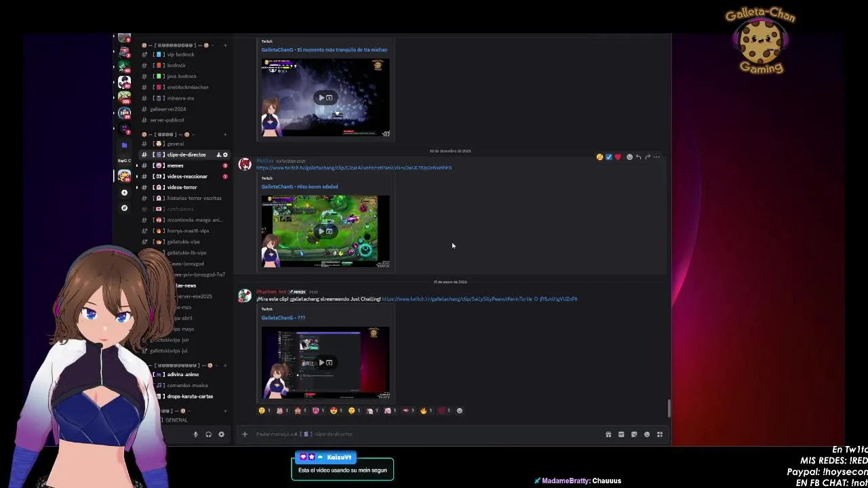Image resolution: width=868 pixels, height=488 pixels.
Task: Open the galleserver2024 channel
Action: [183, 108]
